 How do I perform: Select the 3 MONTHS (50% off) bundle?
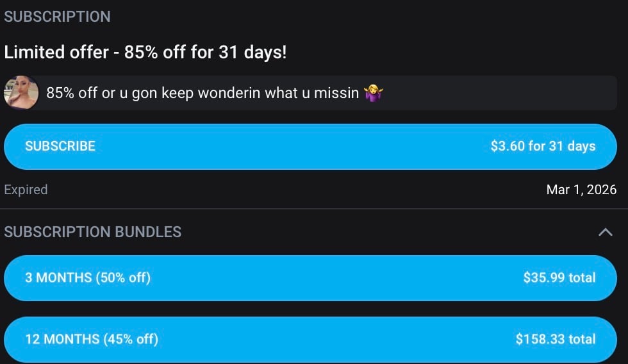[88, 277]
